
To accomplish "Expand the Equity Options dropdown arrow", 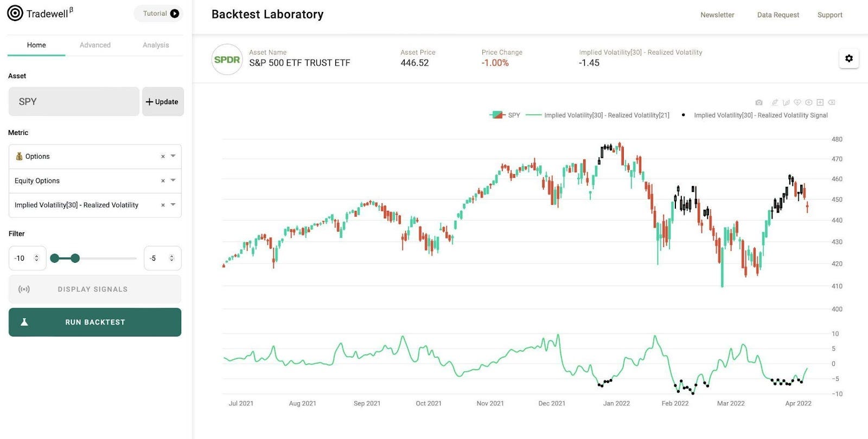I will pyautogui.click(x=173, y=180).
